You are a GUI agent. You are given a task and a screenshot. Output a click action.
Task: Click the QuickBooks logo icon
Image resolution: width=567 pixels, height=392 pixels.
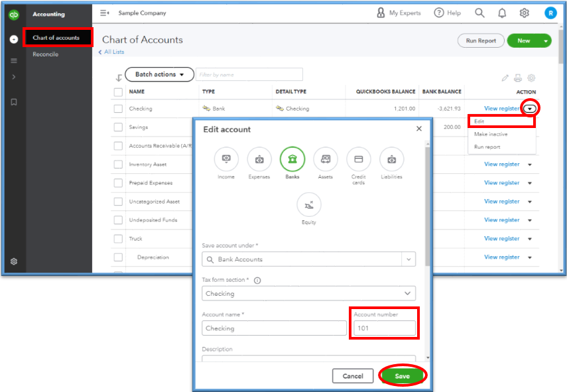tap(14, 15)
